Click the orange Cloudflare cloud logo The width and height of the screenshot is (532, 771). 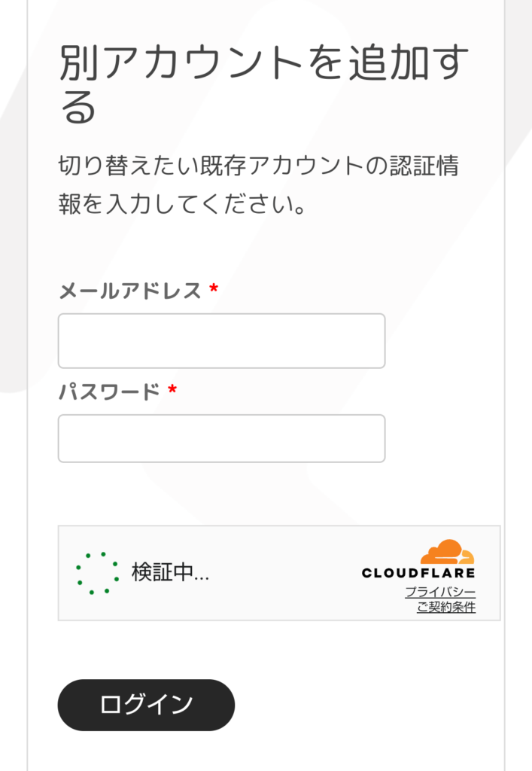pyautogui.click(x=448, y=552)
